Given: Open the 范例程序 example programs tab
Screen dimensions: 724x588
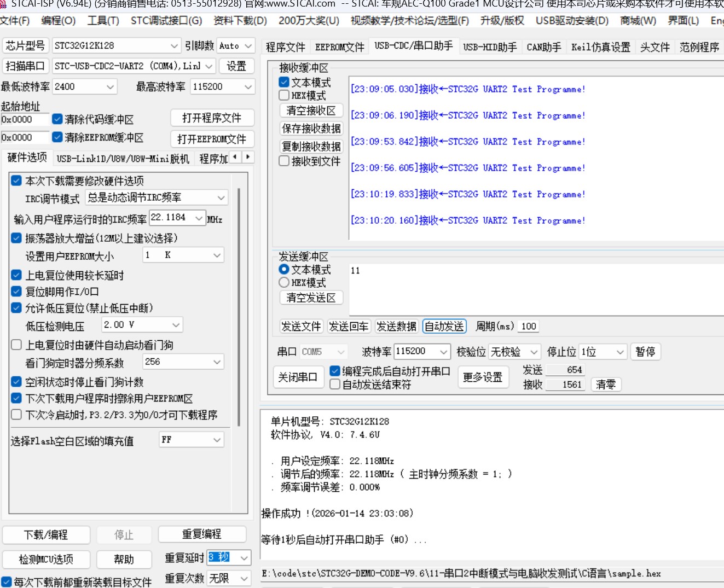Looking at the screenshot, I should click(699, 46).
